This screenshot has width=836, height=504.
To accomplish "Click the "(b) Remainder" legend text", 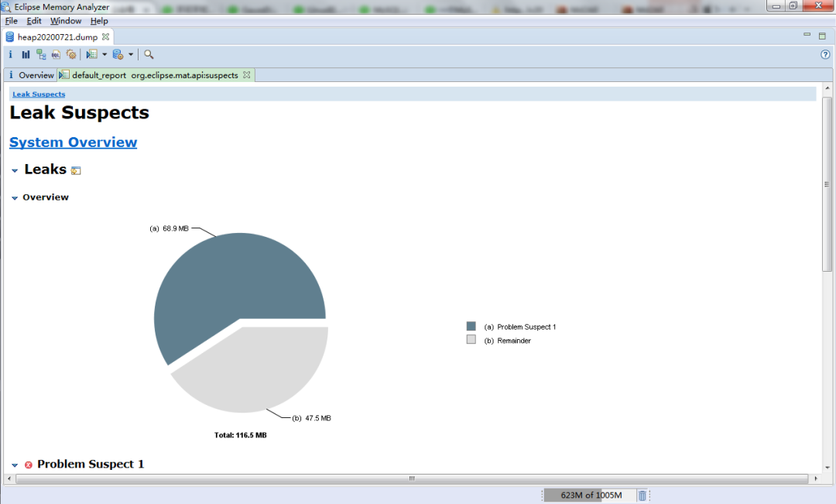I will (x=508, y=341).
